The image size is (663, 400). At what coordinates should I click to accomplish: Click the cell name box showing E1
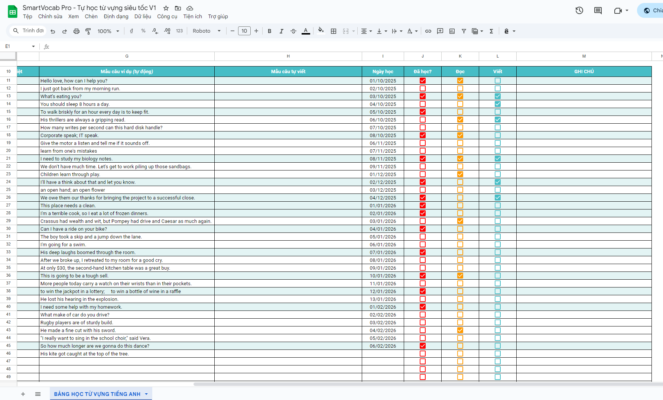pyautogui.click(x=15, y=46)
